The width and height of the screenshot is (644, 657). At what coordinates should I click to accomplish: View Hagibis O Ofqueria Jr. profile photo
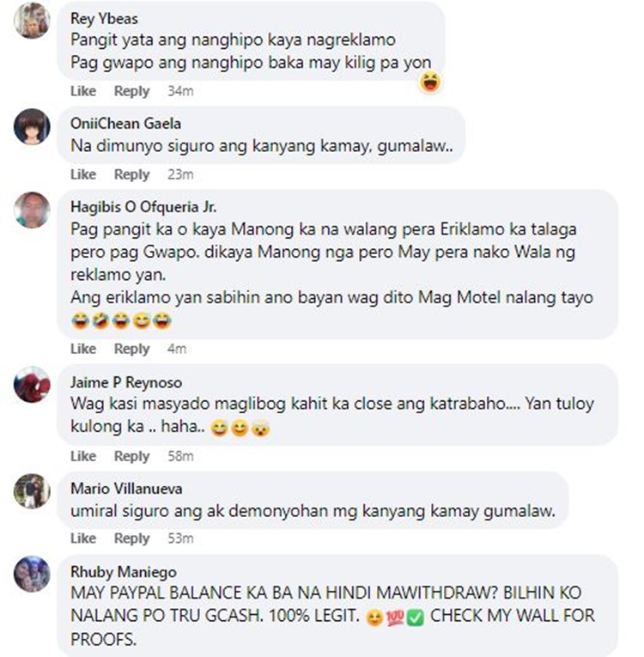(32, 210)
